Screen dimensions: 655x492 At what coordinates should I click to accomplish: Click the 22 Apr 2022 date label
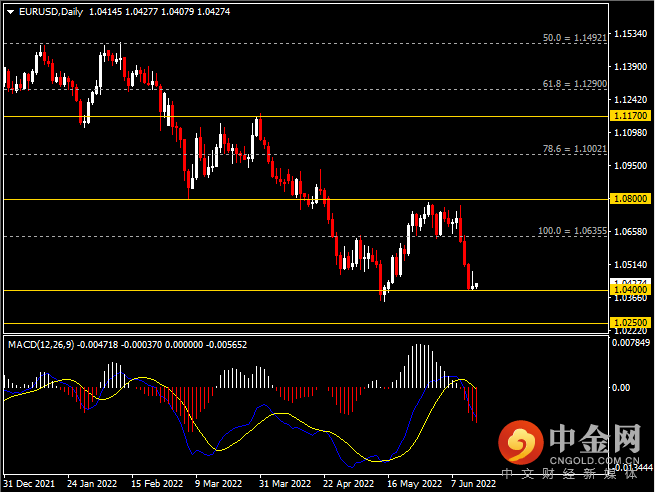tap(348, 484)
